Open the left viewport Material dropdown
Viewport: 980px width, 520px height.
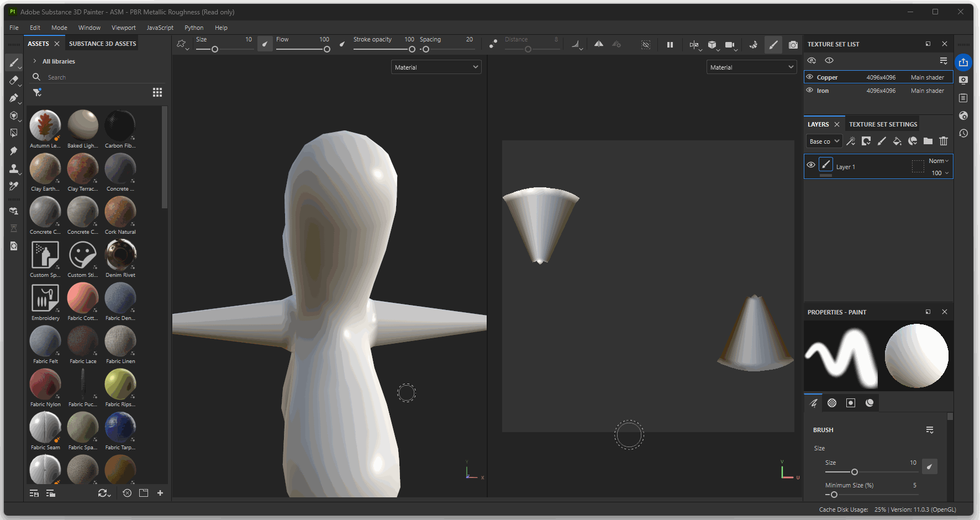(436, 67)
